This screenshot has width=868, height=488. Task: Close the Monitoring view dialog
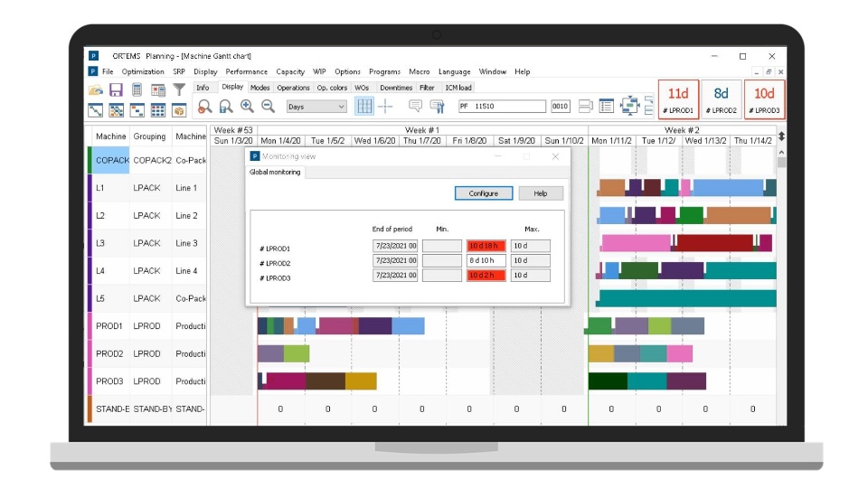[x=555, y=156]
